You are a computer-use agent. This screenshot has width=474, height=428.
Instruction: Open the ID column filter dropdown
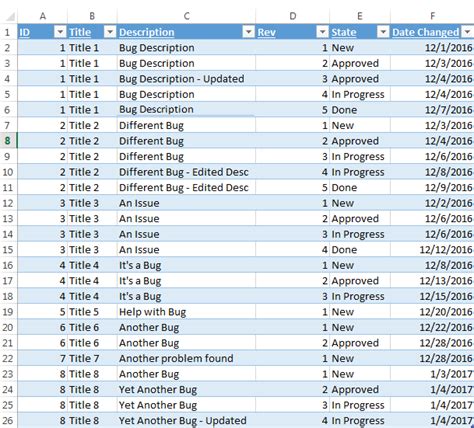(x=60, y=32)
